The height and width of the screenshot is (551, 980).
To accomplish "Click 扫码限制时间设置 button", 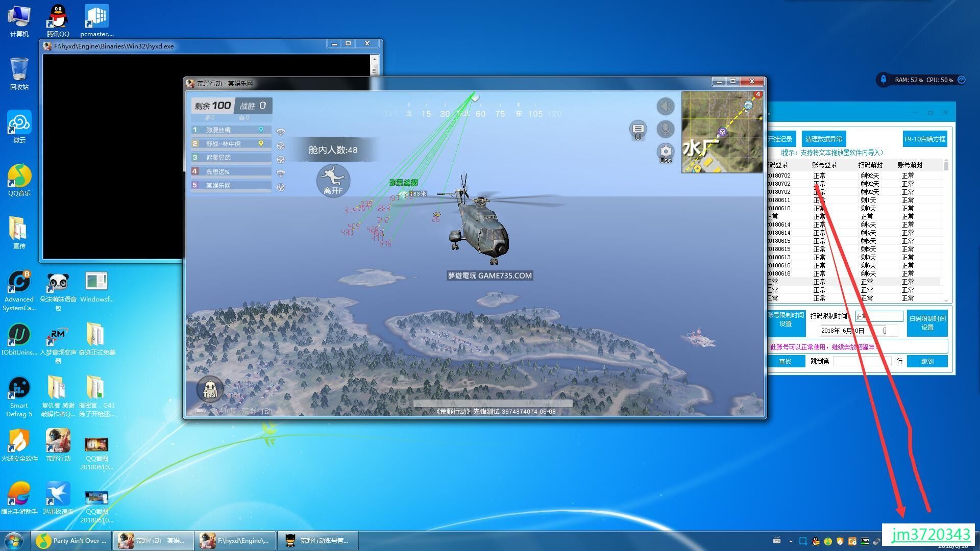I will (x=927, y=322).
